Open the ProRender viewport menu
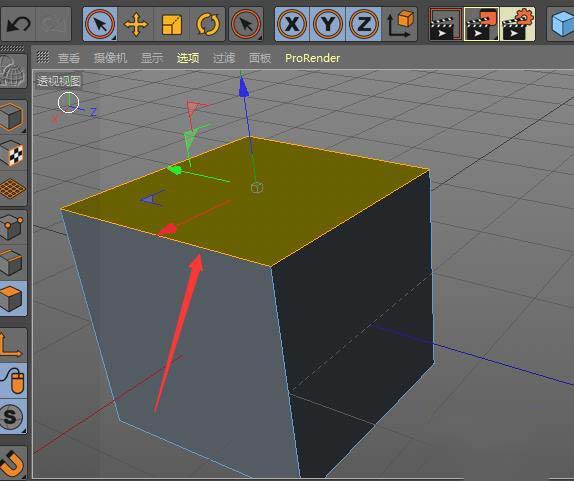 pyautogui.click(x=312, y=58)
